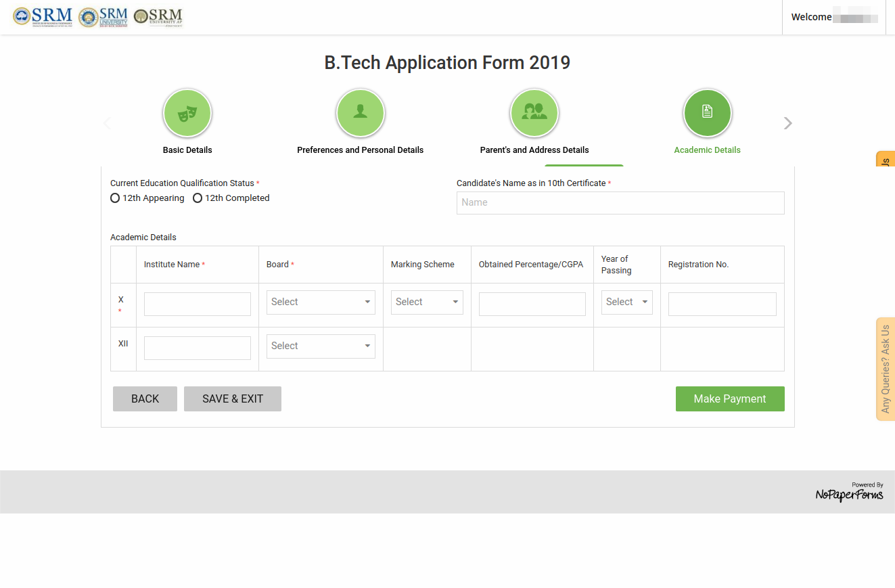Select the Preferences and Personal Details person icon
Viewport: 895px width, 588px height.
pyautogui.click(x=360, y=112)
